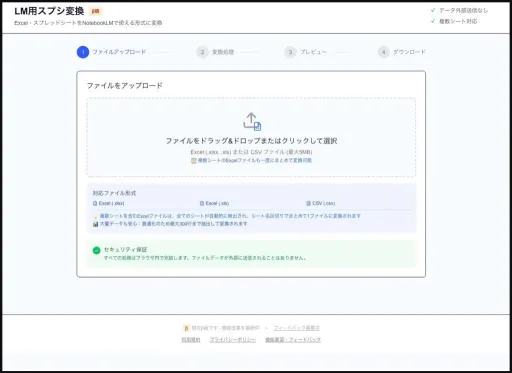Click the データ外部送信なし text
Screen dimensions: 512x373
coord(463,10)
